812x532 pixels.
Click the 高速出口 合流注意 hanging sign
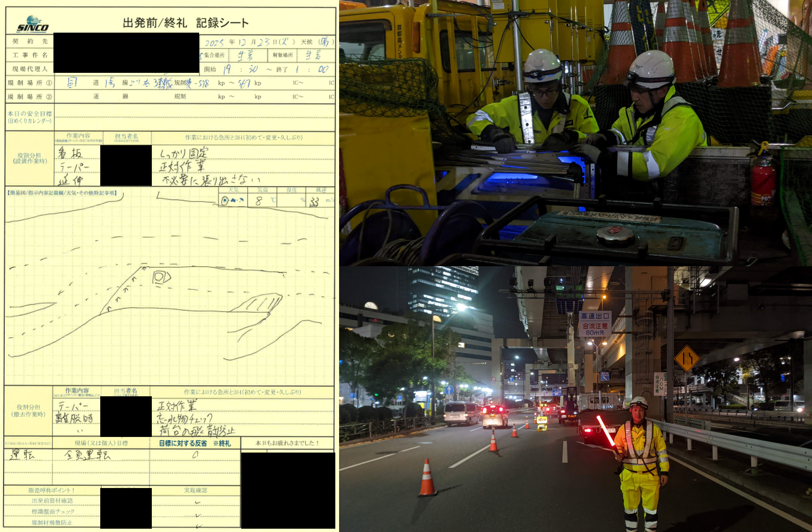pyautogui.click(x=594, y=324)
